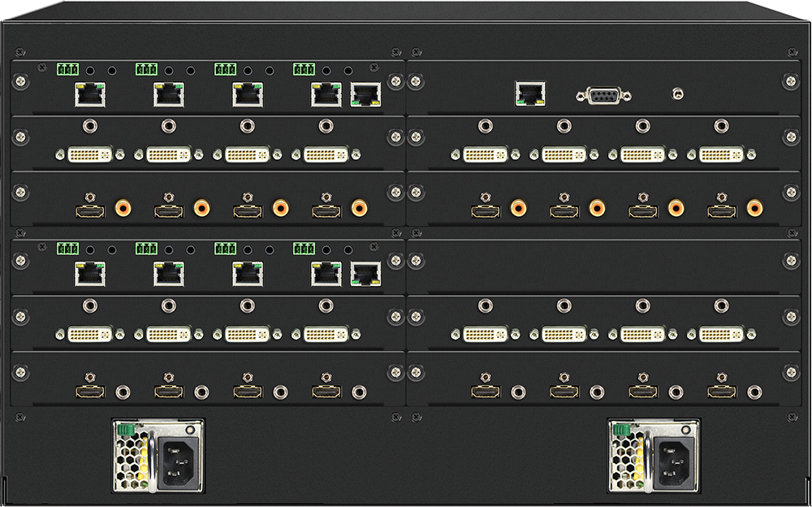Image resolution: width=812 pixels, height=507 pixels.
Task: Click the fourth green terminal block on the top-left card
Action: (x=304, y=69)
